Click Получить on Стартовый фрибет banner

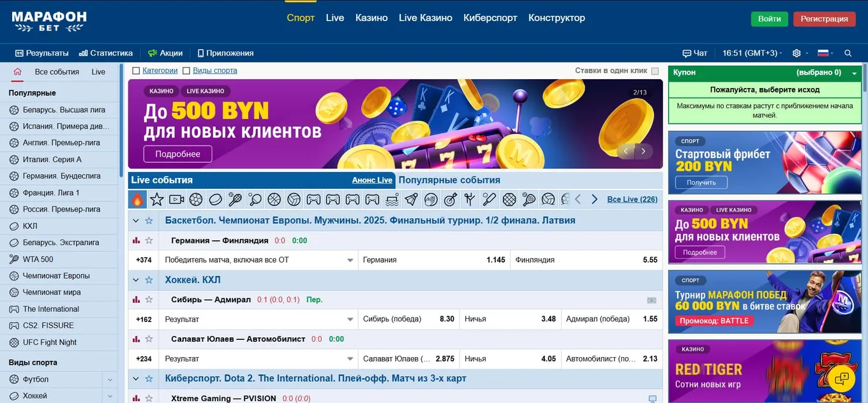(701, 182)
